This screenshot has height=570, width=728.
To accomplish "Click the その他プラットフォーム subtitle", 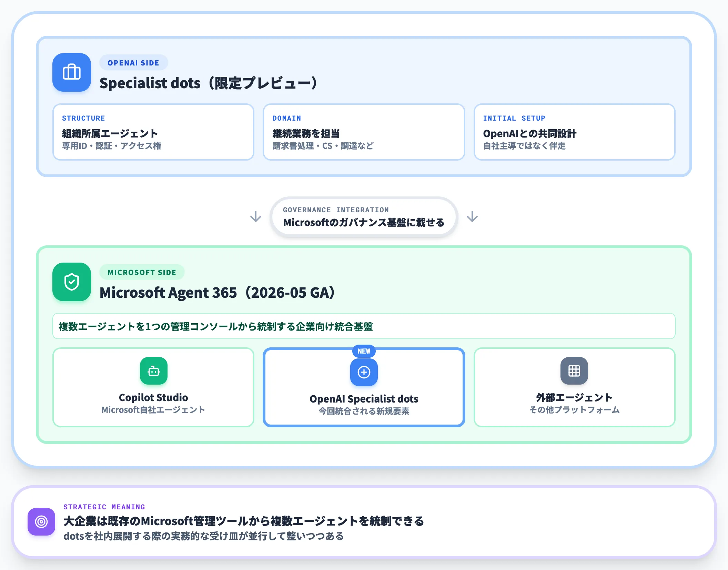I will (x=574, y=410).
